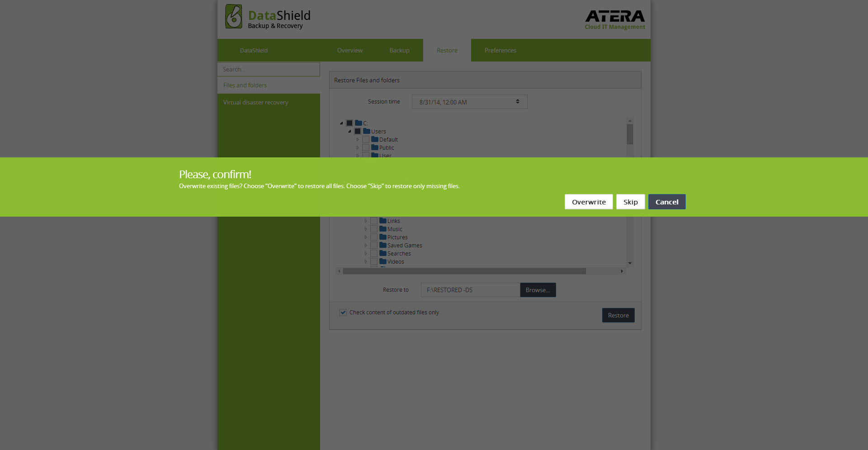Open the Virtual disaster recovery section
The width and height of the screenshot is (868, 450).
point(255,102)
